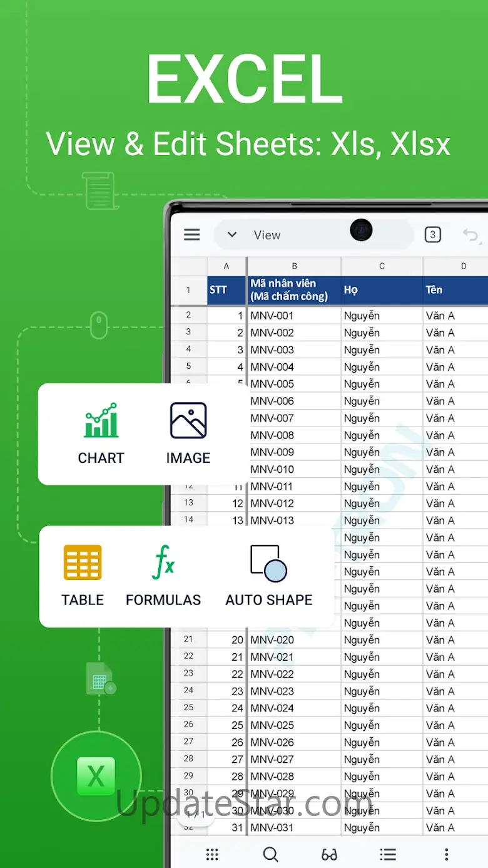
Task: Select cell MNV-004
Action: 295,367
